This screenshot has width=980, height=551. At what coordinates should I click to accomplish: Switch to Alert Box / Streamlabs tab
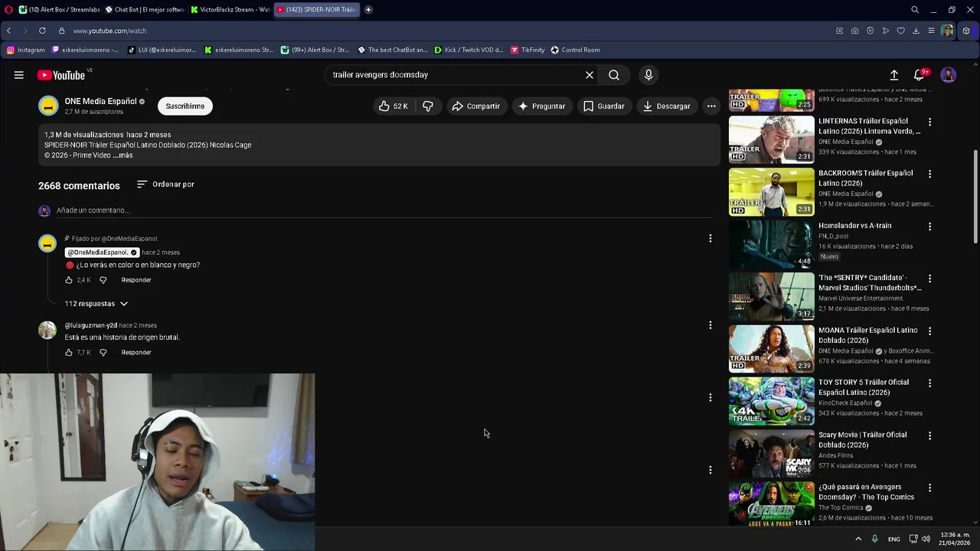58,10
